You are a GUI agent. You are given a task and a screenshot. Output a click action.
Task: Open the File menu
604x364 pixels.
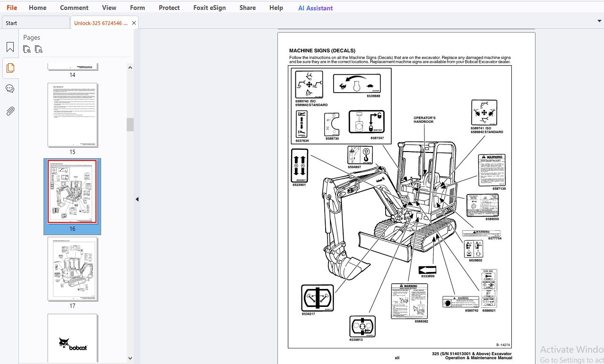(x=12, y=8)
